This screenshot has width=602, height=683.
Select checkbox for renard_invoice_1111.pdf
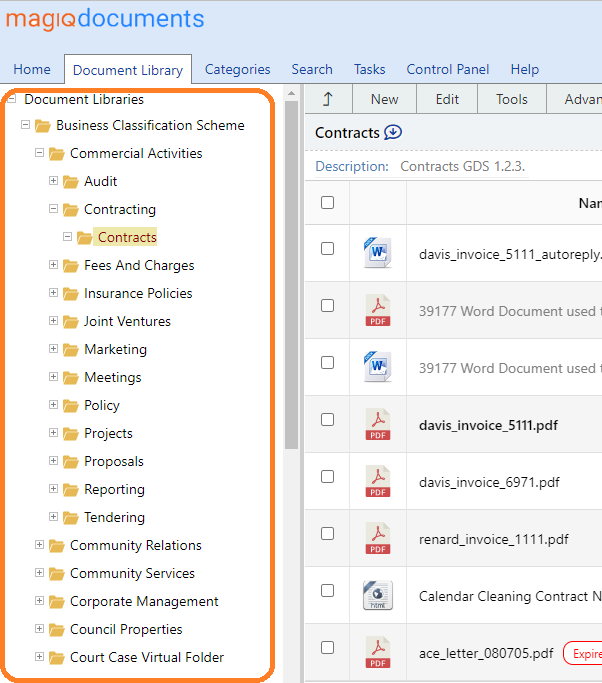[327, 534]
